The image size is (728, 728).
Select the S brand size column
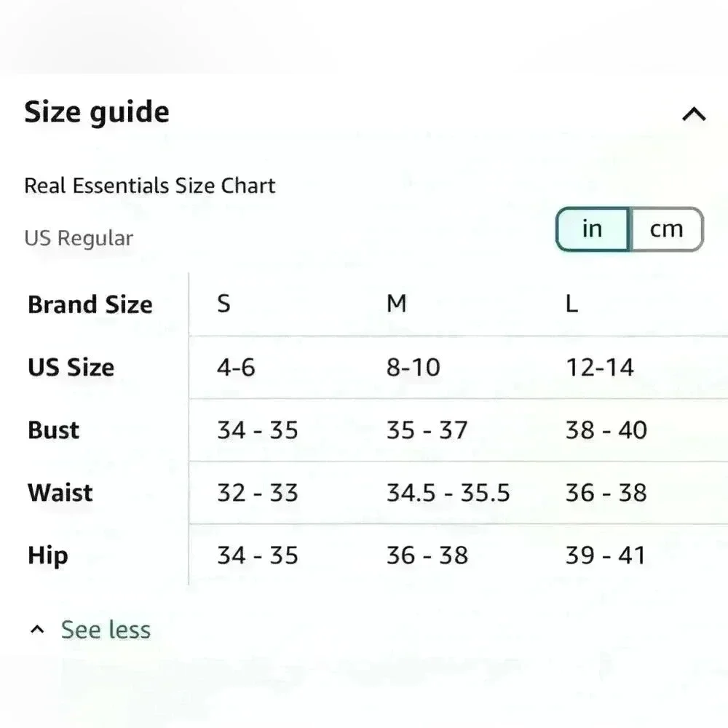click(x=223, y=304)
